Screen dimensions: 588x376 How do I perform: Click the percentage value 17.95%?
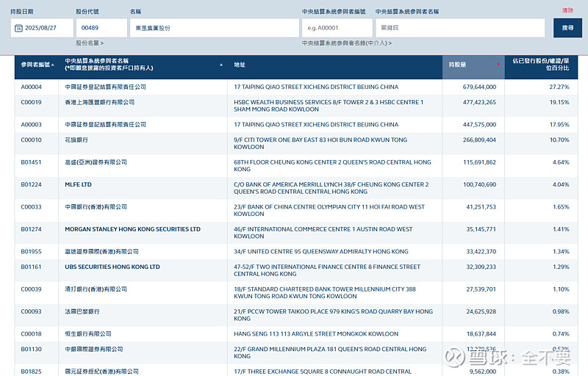559,125
